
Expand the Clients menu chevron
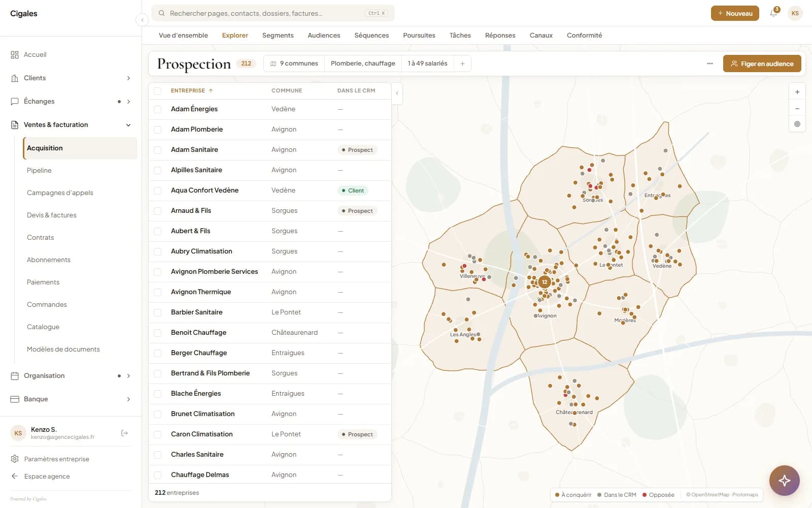pyautogui.click(x=128, y=78)
